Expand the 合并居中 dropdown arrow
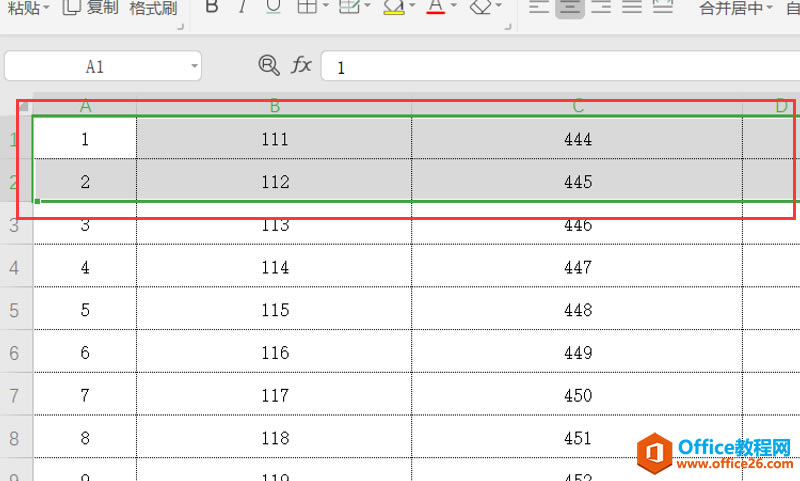This screenshot has width=800, height=481. tap(769, 8)
